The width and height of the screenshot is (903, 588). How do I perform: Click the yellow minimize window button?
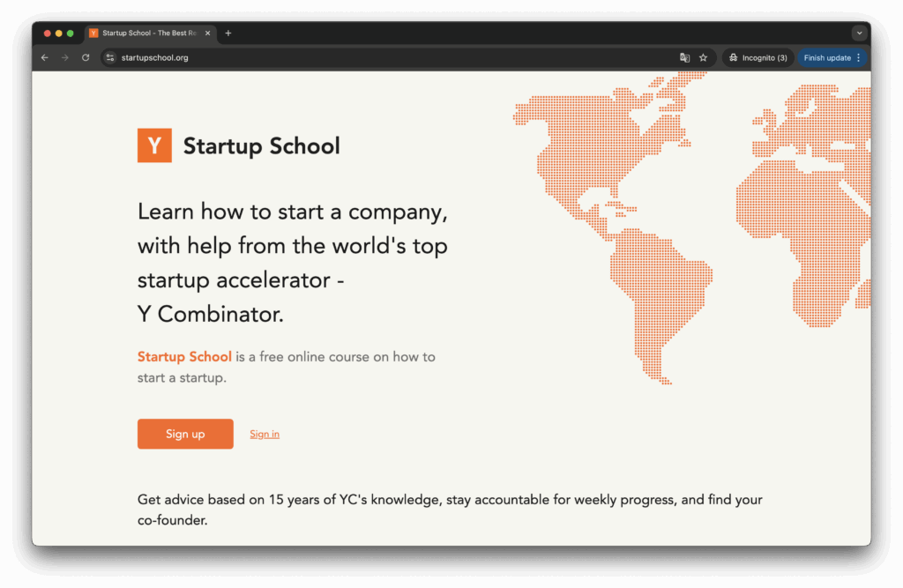coord(59,33)
